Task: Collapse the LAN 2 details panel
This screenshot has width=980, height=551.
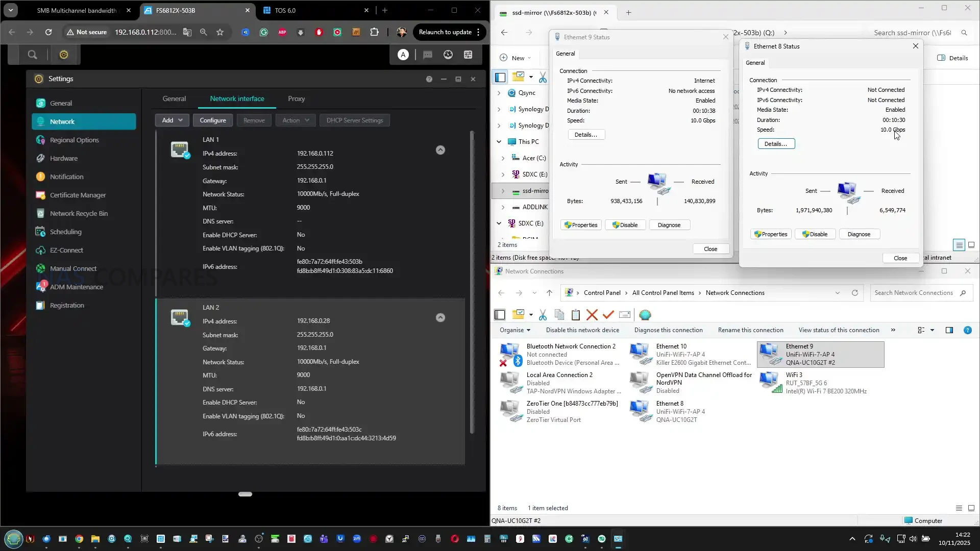Action: coord(440,318)
